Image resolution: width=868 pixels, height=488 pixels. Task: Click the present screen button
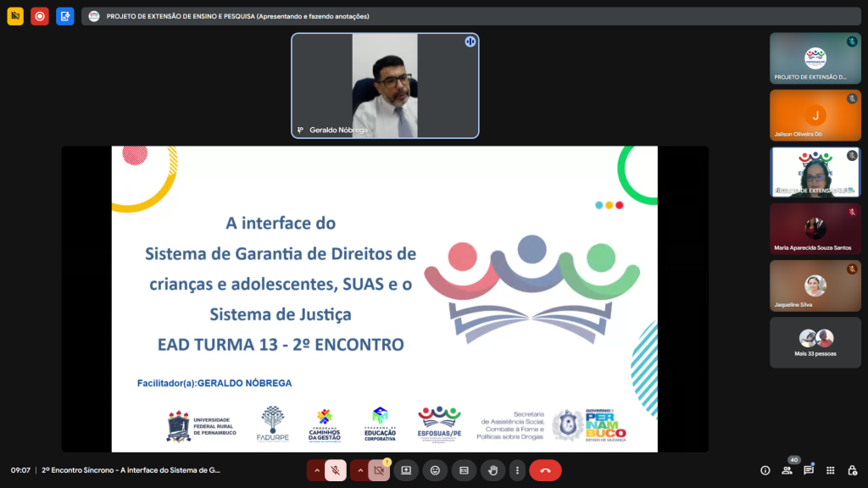406,470
